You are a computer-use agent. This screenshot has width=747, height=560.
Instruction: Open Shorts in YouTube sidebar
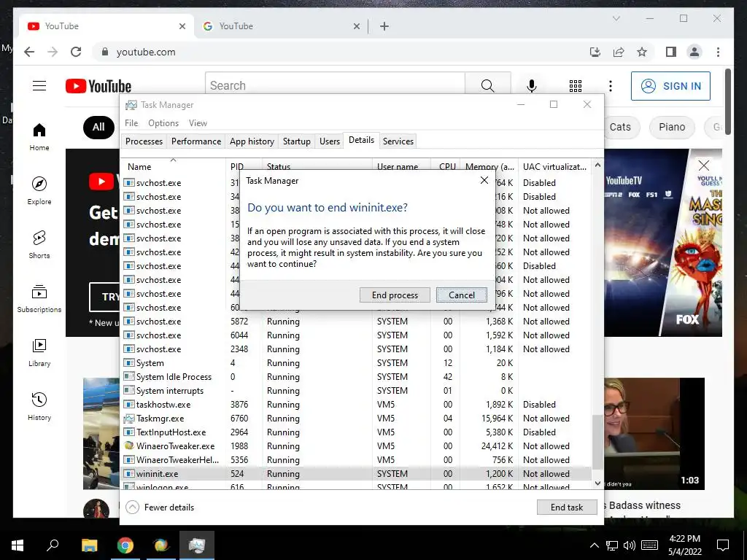[39, 245]
